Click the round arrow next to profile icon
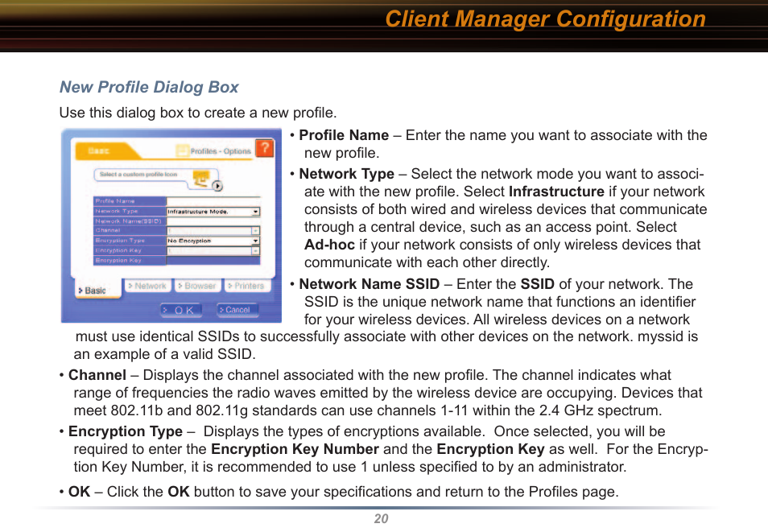Viewport: 768px width, 532px height. (217, 186)
